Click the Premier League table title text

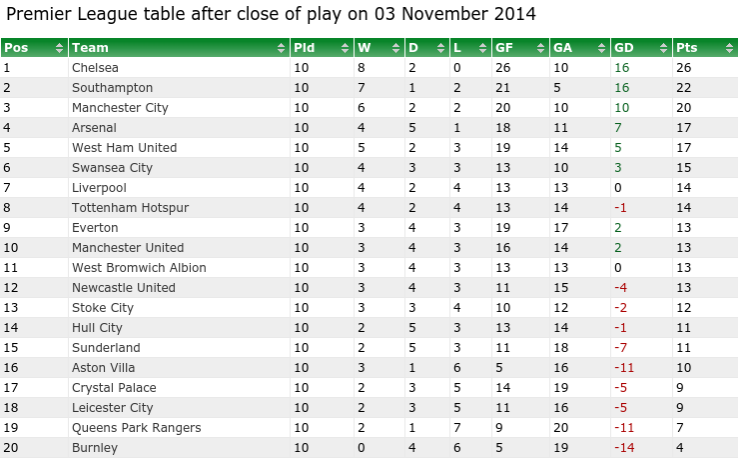coord(271,15)
